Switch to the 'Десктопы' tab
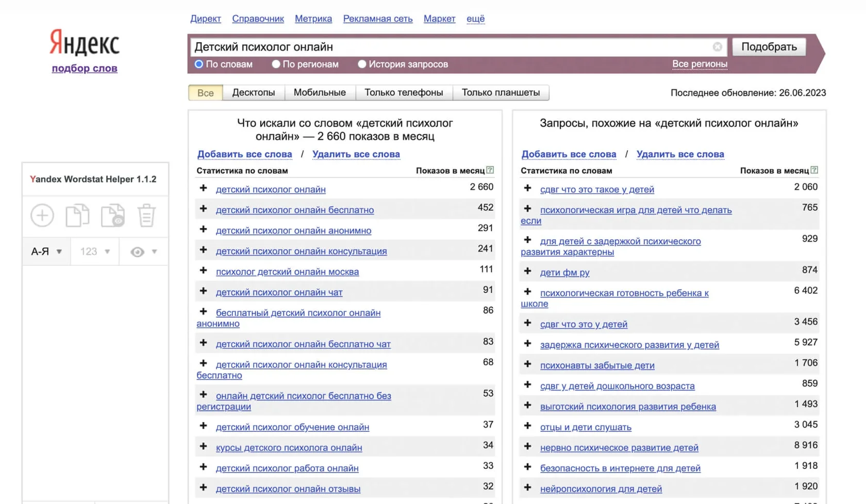This screenshot has height=504, width=866. (x=254, y=93)
